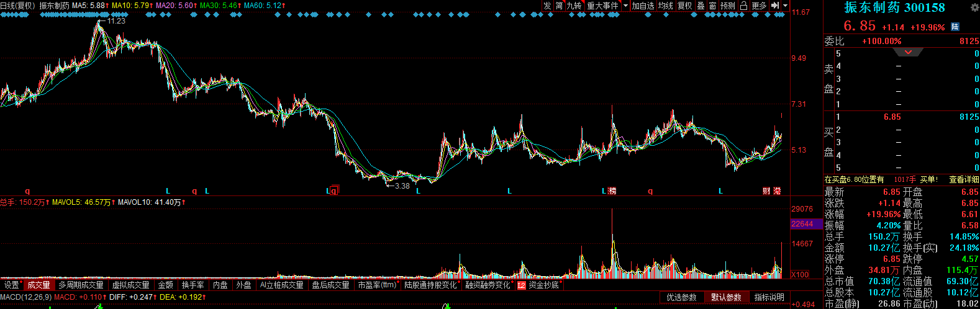Image resolution: width=980 pixels, height=309 pixels.
Task: Select the 换手率 turnover tab
Action: 193,285
